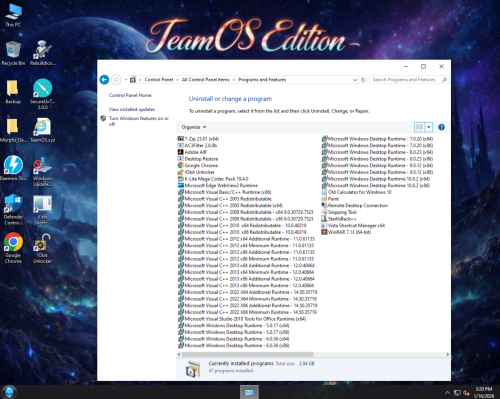Expand the view options dropdown arrow
Screen dimensions: 500x399
429,127
